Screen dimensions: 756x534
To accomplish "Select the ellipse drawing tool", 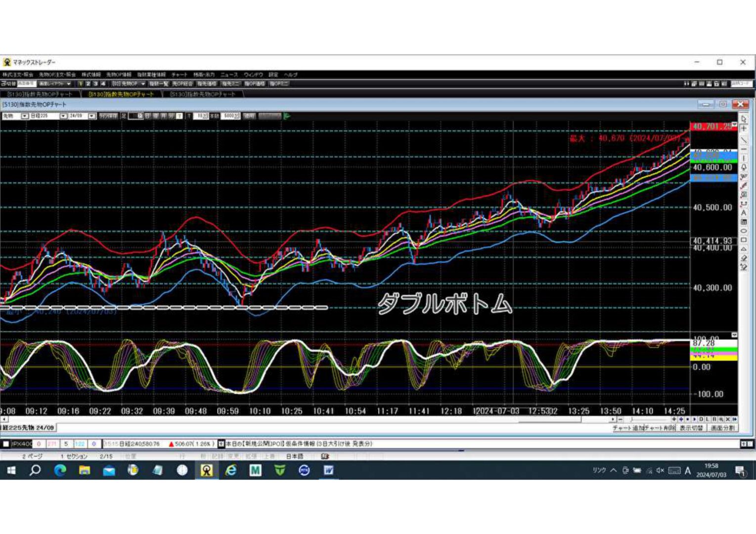I will click(744, 231).
